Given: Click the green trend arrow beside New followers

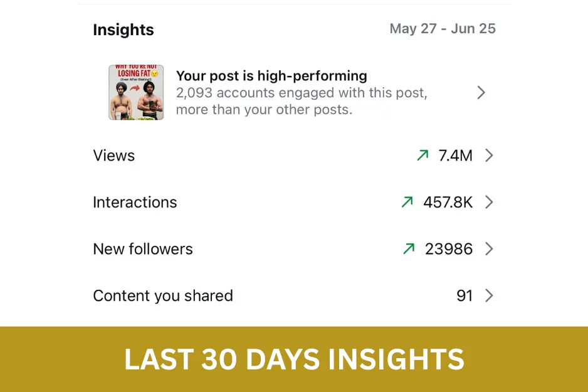Looking at the screenshot, I should pyautogui.click(x=409, y=248).
